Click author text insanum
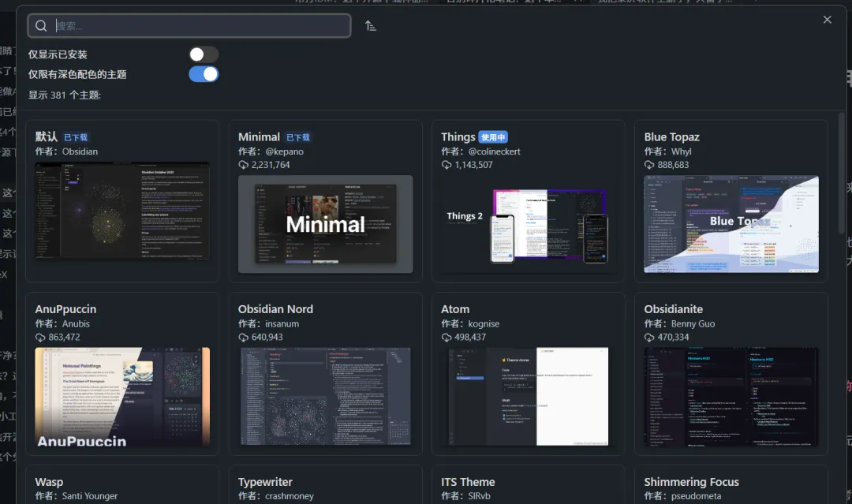Viewport: 852px width, 504px height. pyautogui.click(x=282, y=323)
